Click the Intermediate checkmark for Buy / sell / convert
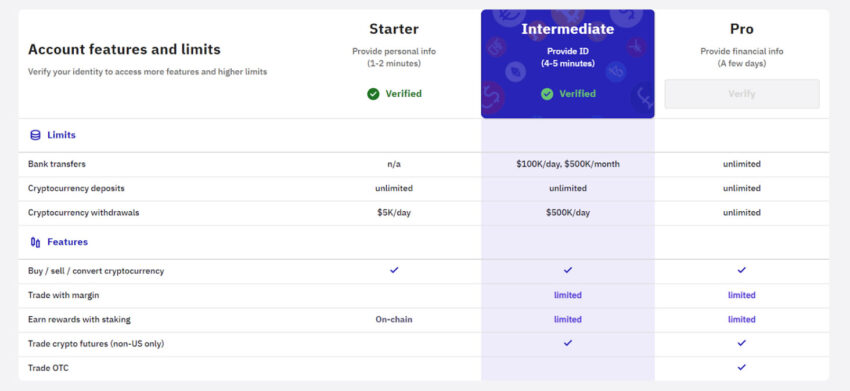This screenshot has height=391, width=850. [568, 270]
